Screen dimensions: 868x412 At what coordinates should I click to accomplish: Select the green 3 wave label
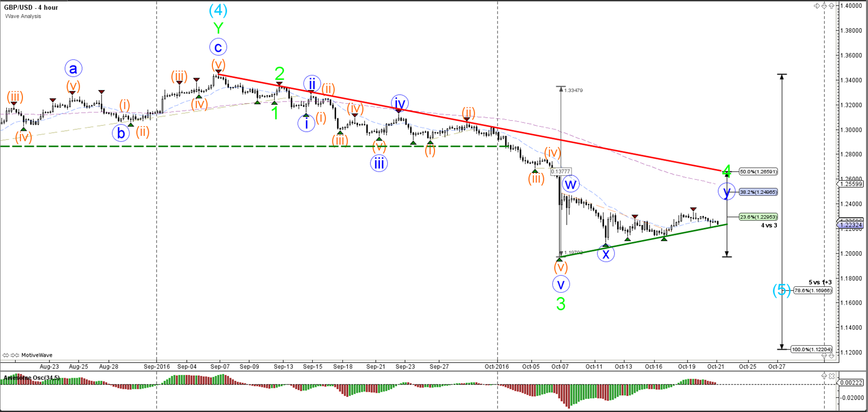click(x=560, y=304)
